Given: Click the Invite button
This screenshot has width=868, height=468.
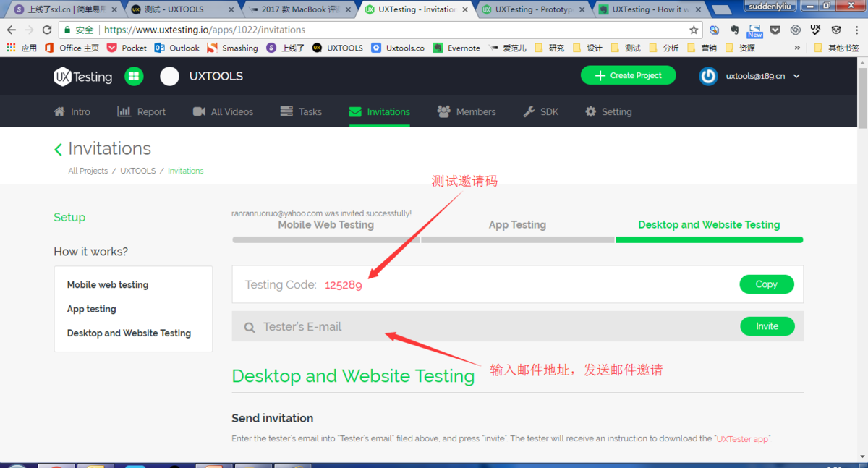Looking at the screenshot, I should click(767, 326).
